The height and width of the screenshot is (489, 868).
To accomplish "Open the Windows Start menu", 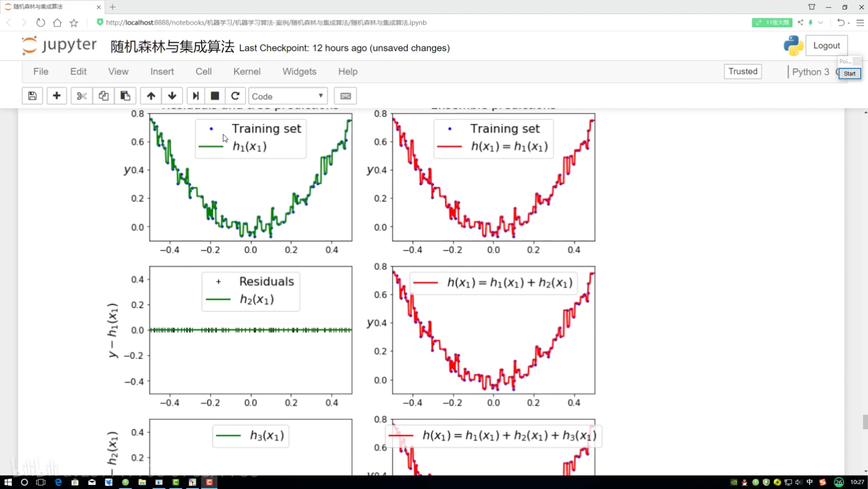I will (8, 482).
